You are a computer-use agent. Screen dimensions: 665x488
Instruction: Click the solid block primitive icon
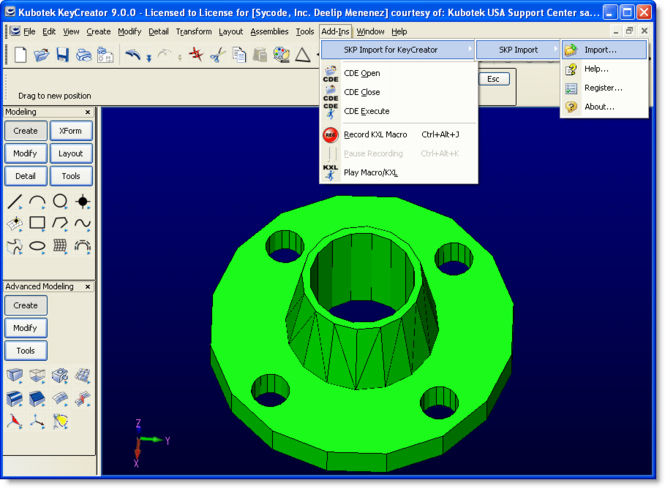pos(15,376)
